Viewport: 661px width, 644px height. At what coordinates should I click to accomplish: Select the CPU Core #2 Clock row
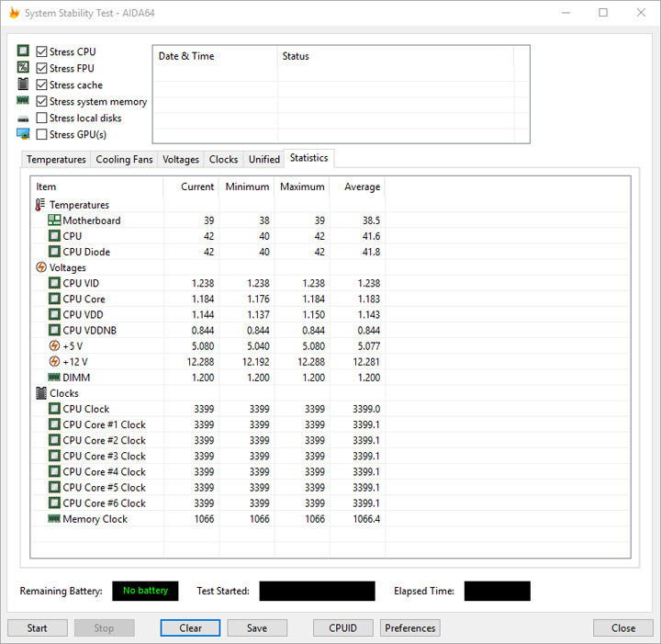tap(104, 440)
